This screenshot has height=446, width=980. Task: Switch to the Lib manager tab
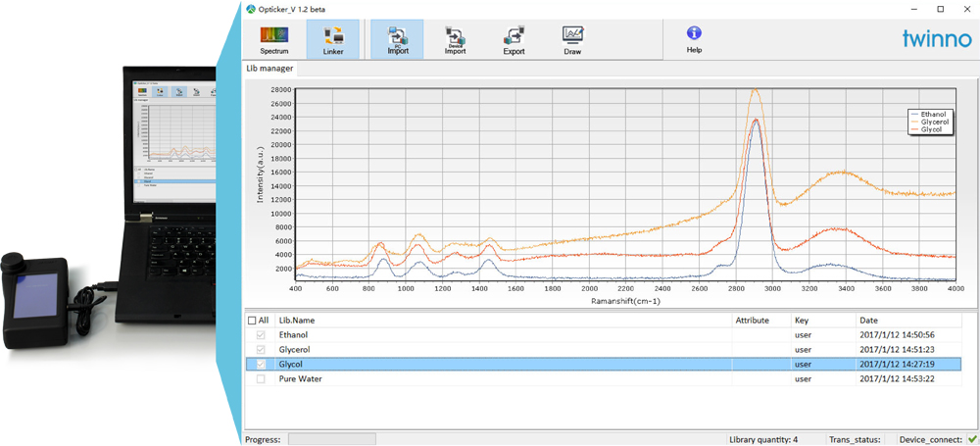269,69
